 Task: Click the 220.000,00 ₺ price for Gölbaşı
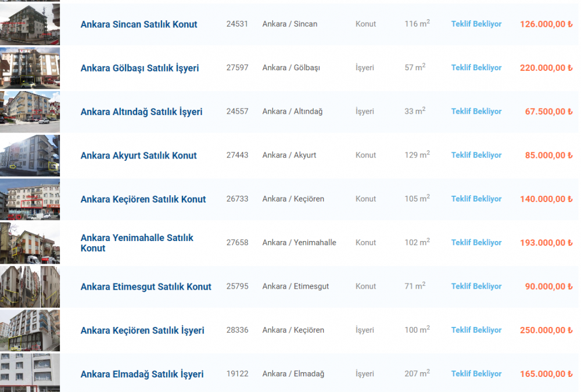click(x=546, y=68)
